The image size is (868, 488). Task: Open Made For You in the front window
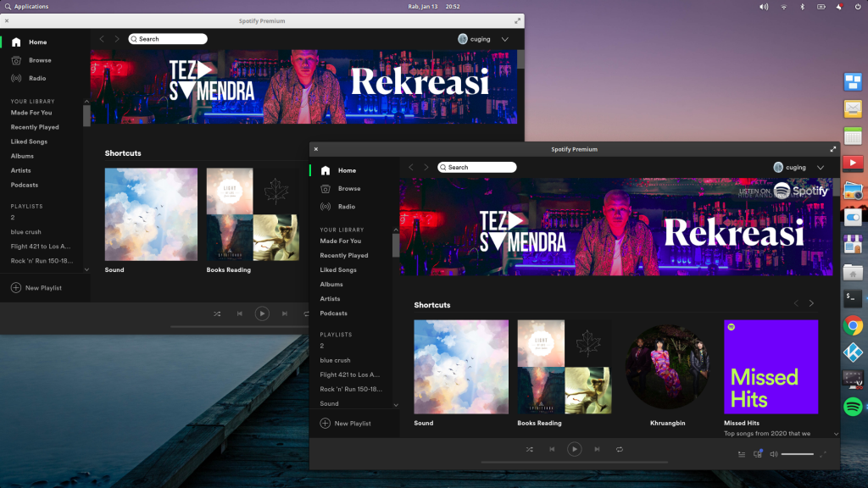click(341, 241)
